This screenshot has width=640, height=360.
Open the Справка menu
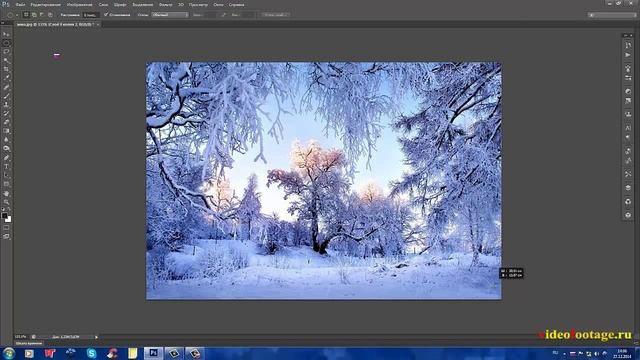pyautogui.click(x=236, y=4)
